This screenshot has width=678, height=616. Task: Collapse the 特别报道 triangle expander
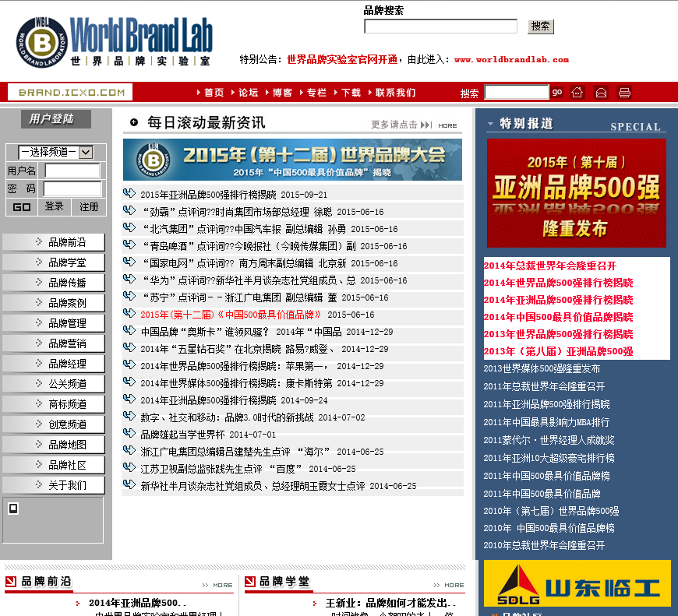point(490,124)
